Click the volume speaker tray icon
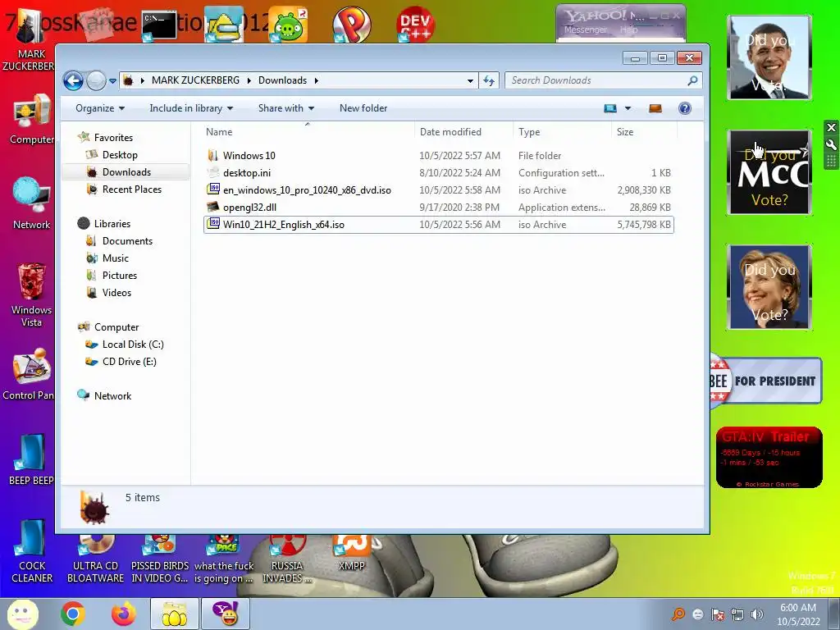840x630 pixels. pos(757,614)
